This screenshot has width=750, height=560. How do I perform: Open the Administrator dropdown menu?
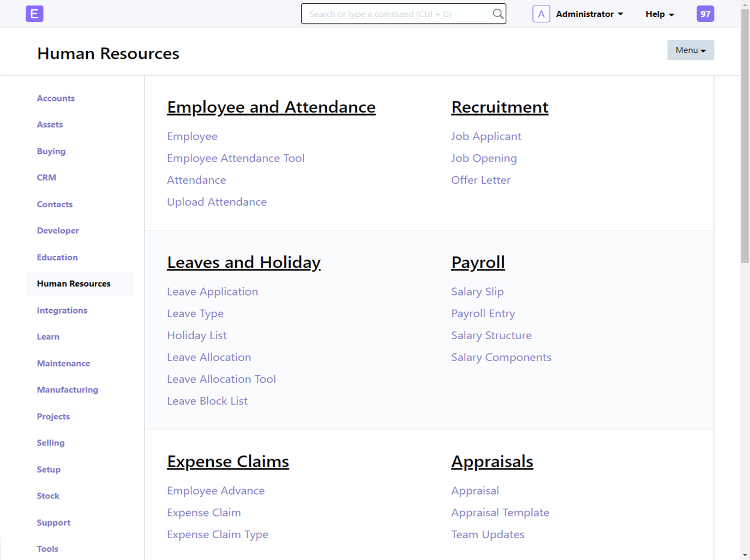tap(589, 14)
